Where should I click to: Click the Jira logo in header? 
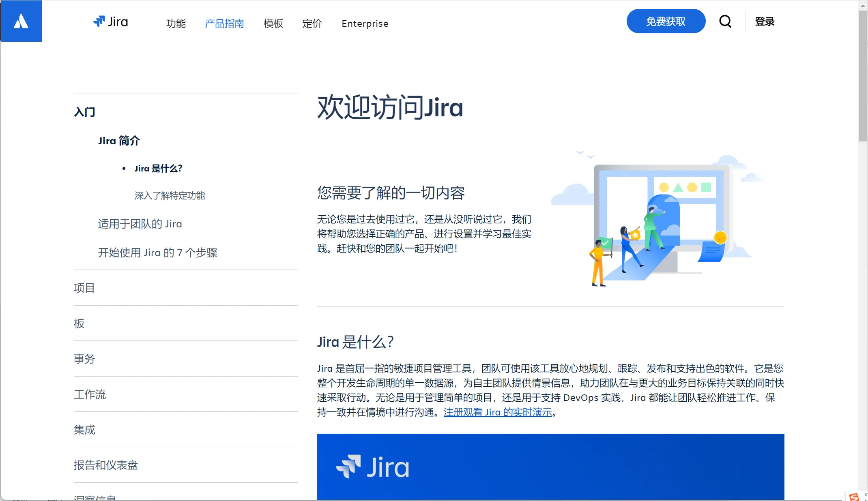coord(111,21)
